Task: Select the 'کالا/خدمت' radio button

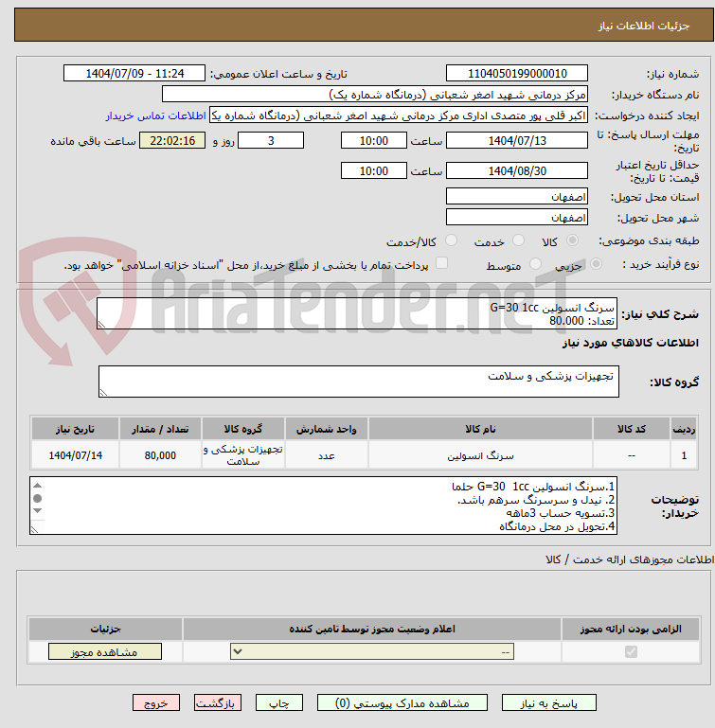Action: pyautogui.click(x=451, y=240)
